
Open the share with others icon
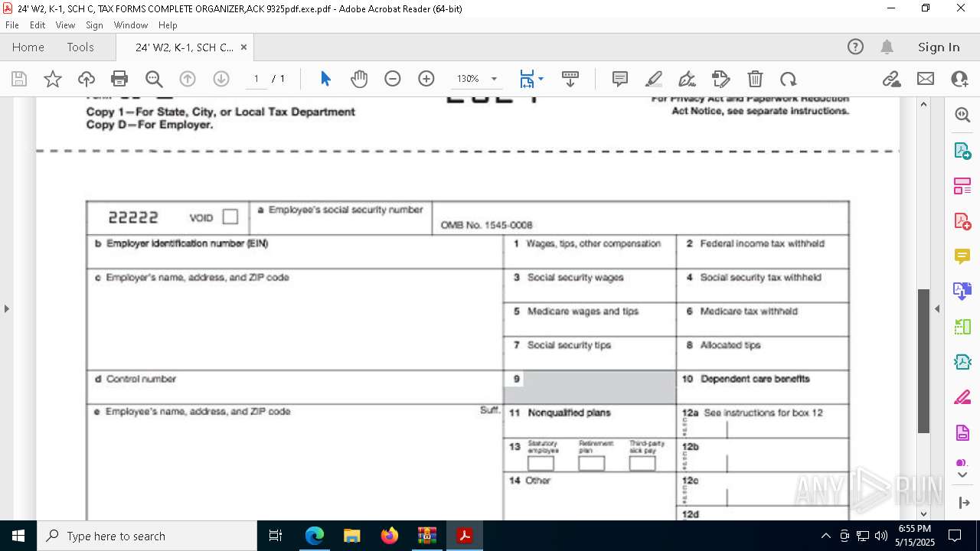[959, 79]
